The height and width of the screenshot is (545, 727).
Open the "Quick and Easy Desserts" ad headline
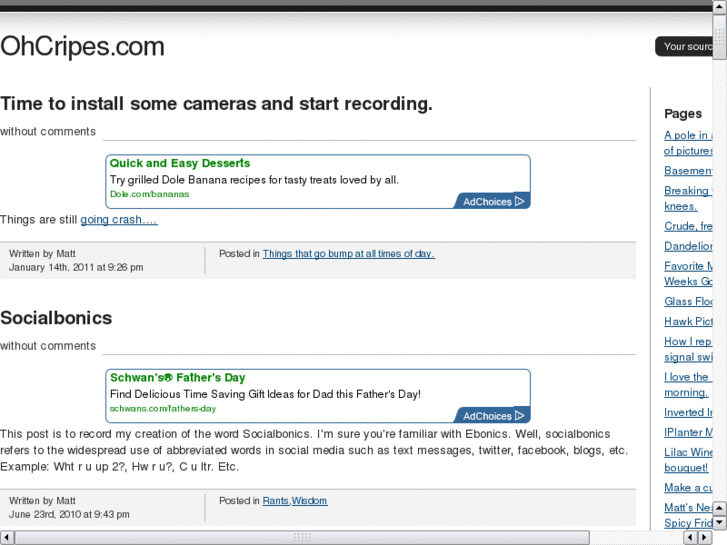(180, 163)
